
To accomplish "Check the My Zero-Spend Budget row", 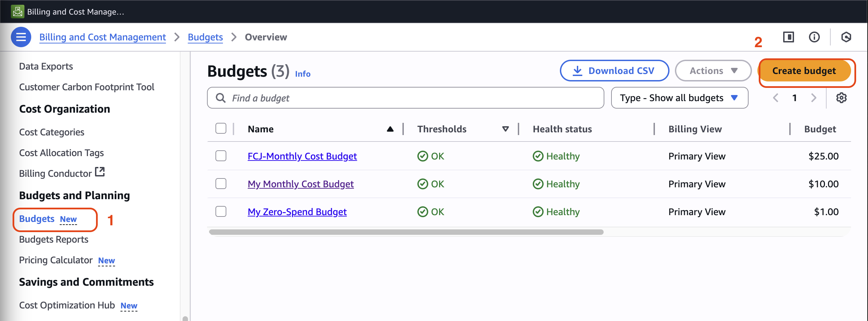I will [221, 212].
